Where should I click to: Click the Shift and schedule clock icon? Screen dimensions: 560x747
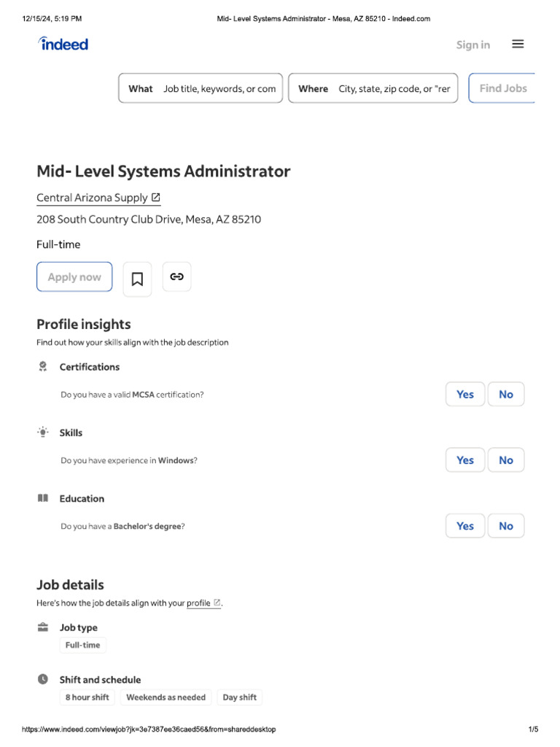click(x=43, y=679)
